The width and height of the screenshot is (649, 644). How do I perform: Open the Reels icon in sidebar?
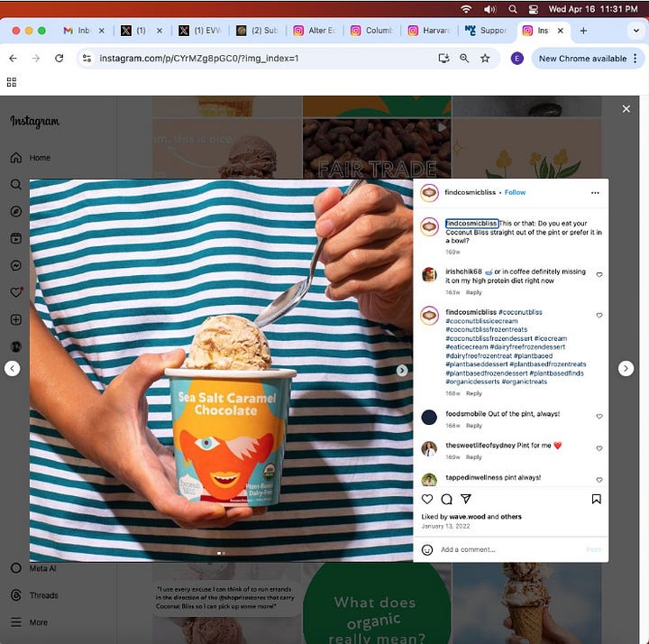tap(15, 238)
